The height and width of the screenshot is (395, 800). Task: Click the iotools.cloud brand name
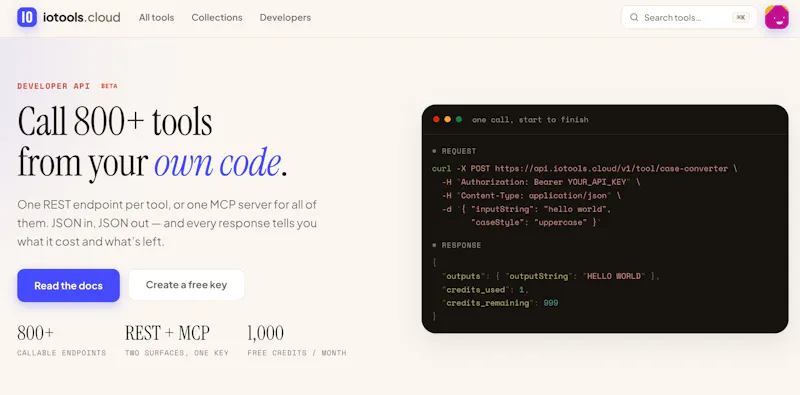[82, 17]
